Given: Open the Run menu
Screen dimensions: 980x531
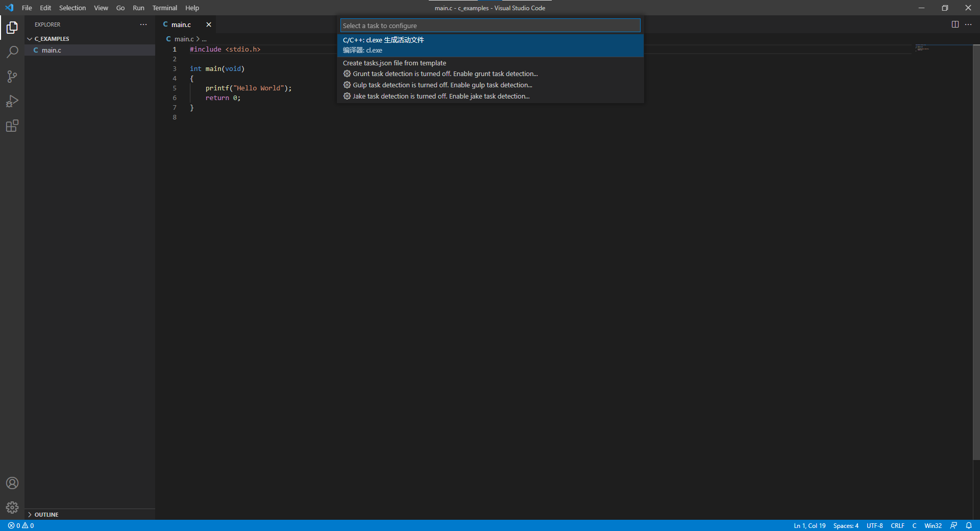Looking at the screenshot, I should (x=138, y=8).
